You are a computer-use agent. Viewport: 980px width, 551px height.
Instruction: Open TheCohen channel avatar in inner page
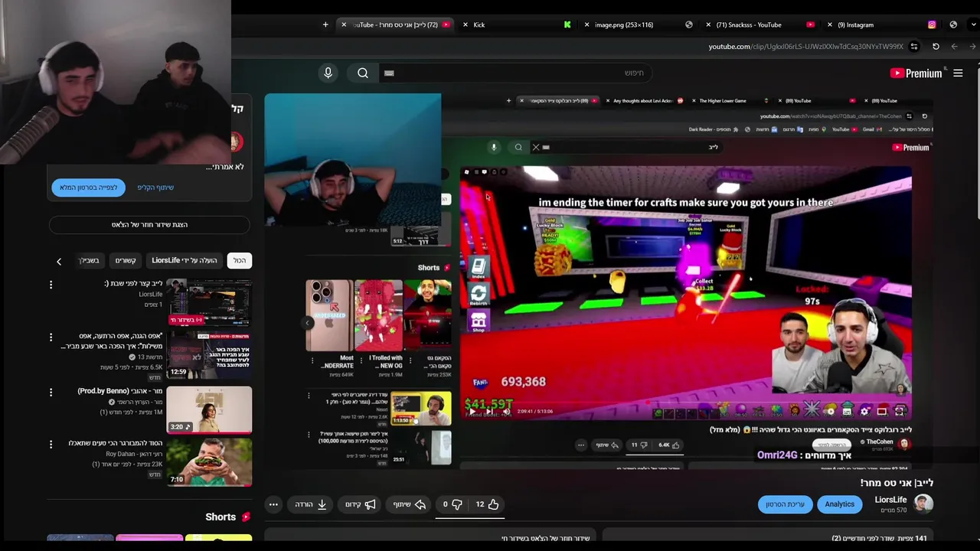(904, 444)
